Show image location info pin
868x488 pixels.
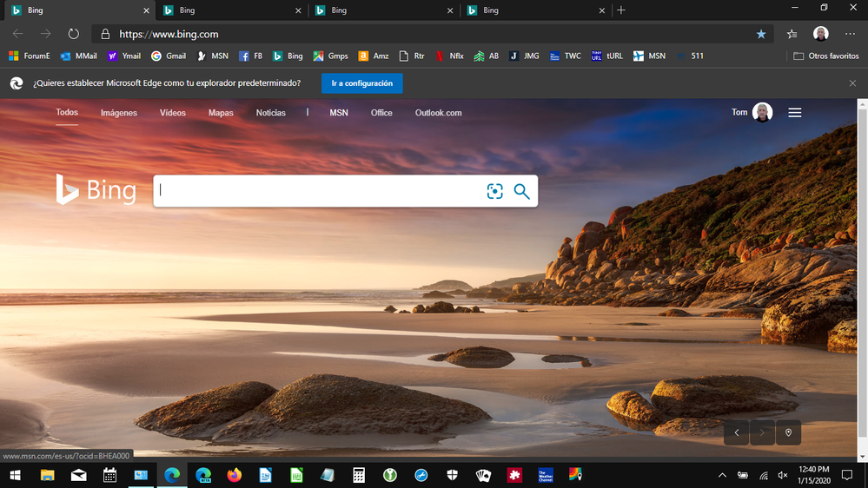(x=788, y=432)
